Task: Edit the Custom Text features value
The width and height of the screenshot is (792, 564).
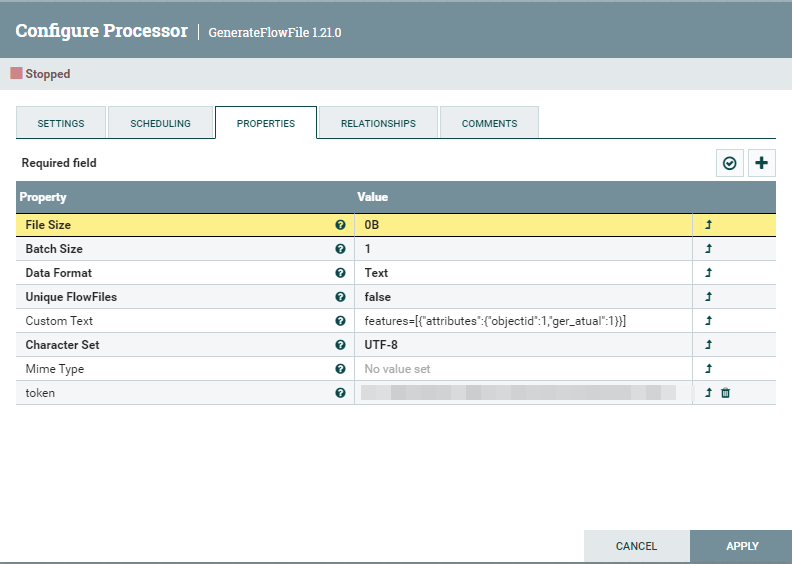Action: [x=523, y=321]
